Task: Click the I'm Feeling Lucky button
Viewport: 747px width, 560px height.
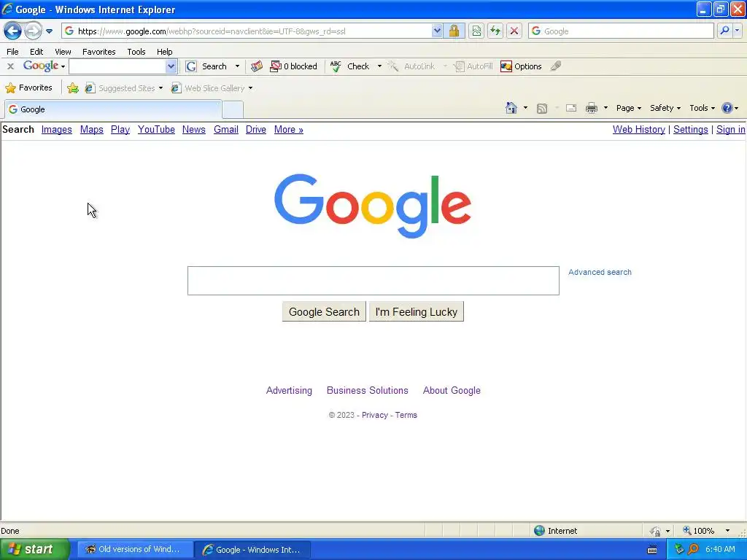Action: 416,312
